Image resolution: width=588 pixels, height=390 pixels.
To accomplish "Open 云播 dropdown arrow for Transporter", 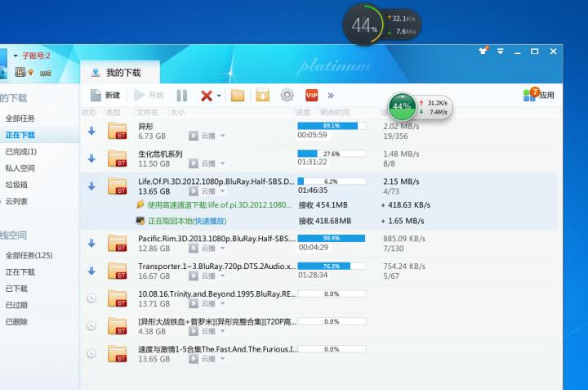I will pos(222,276).
